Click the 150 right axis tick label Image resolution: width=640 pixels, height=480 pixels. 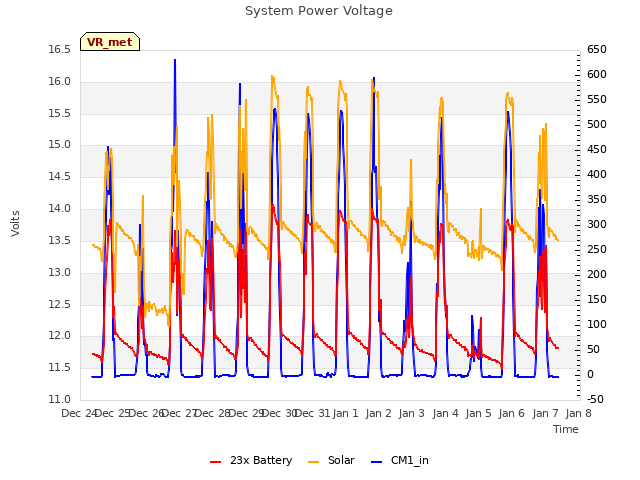597,300
